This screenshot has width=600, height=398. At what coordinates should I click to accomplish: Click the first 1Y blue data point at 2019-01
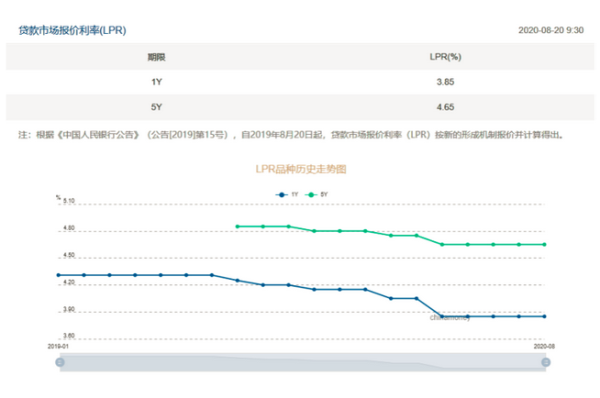click(x=58, y=275)
